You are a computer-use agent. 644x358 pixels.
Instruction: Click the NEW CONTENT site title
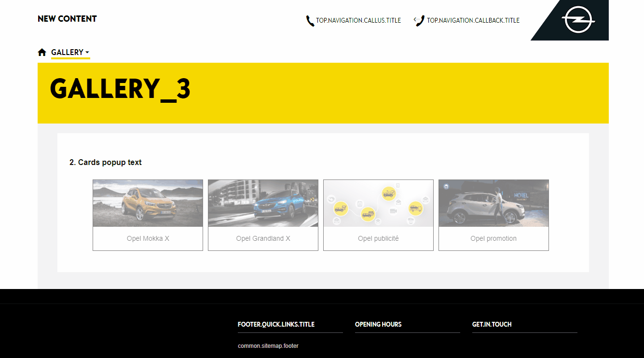click(67, 19)
